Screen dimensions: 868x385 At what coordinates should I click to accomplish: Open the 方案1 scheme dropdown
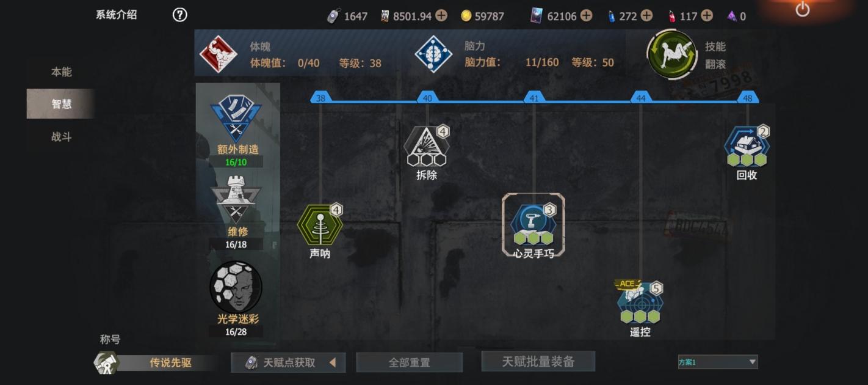click(718, 362)
